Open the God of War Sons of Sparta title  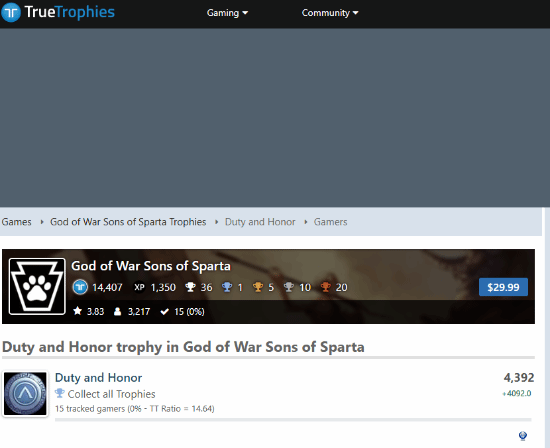[151, 266]
